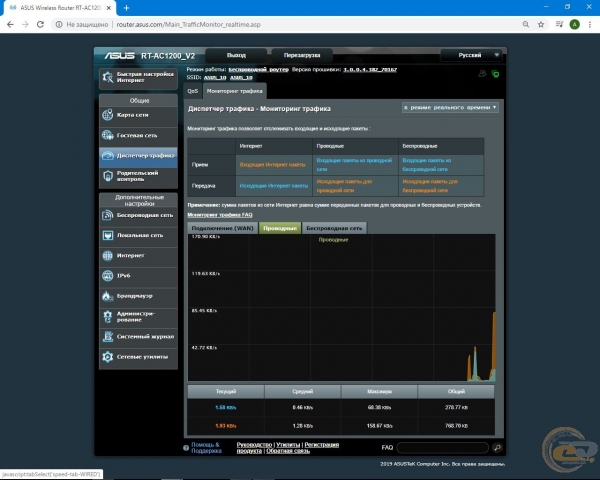The height and width of the screenshot is (480, 600).
Task: Click the Parental Control shield icon
Action: pos(108,176)
